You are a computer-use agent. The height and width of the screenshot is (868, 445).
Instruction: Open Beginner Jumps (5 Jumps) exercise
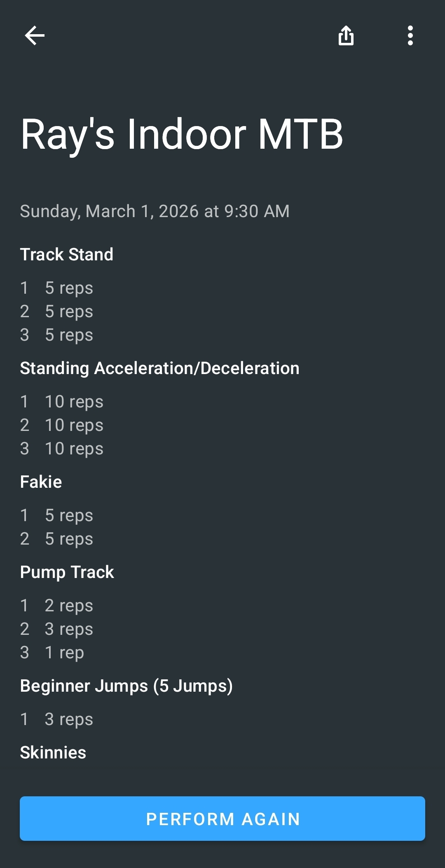(126, 686)
